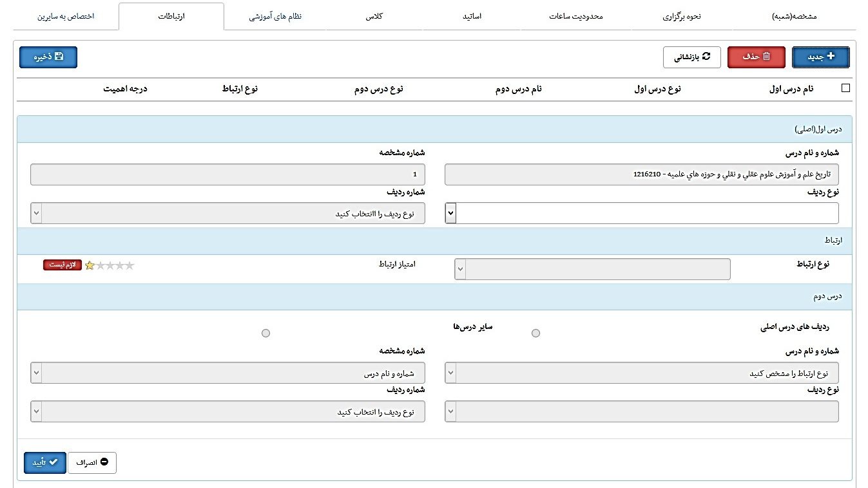Go to the اساتید tab
868x488 pixels.
[472, 17]
